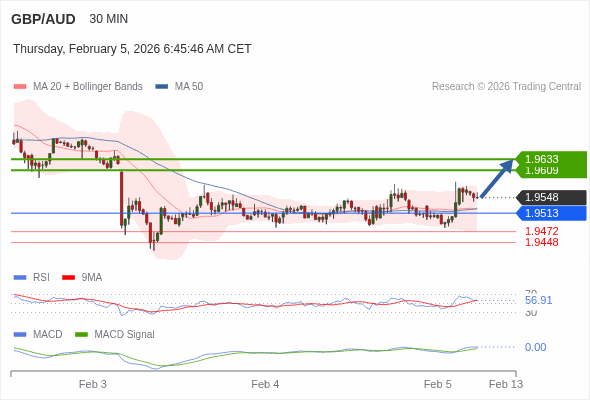Screen dimensions: 590x400
Task: Click the MACD legend label
Action: [x=48, y=335]
